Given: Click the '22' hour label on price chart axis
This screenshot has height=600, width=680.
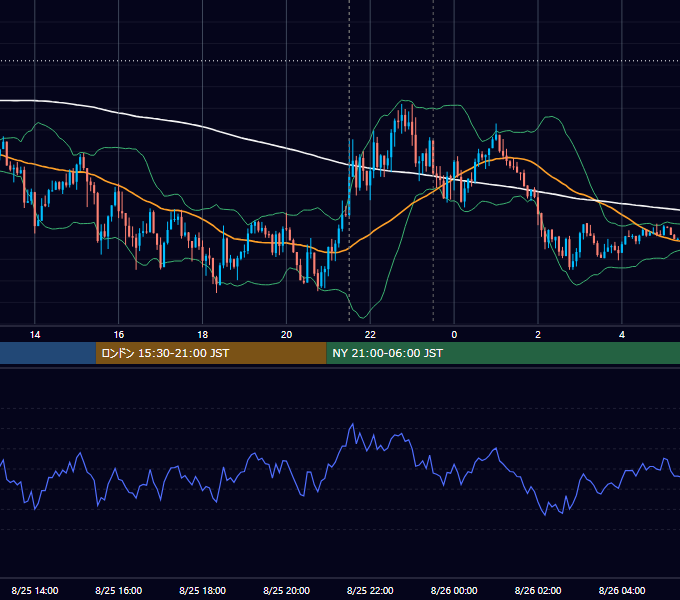Looking at the screenshot, I should 370,335.
